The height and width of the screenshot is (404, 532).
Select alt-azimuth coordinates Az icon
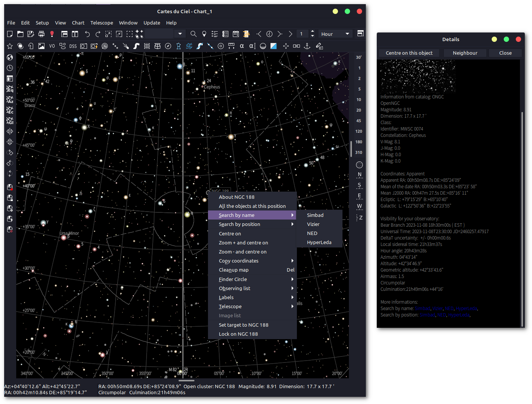tap(10, 100)
